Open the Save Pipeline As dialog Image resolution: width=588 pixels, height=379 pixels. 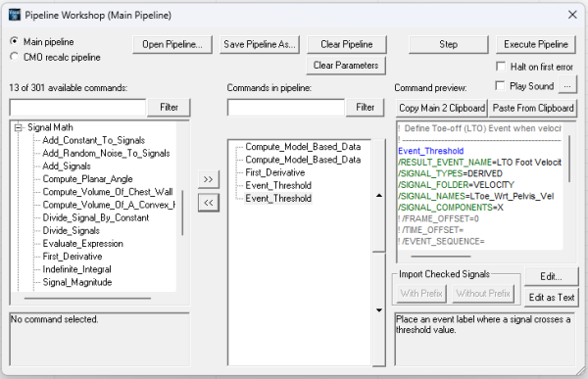click(260, 45)
